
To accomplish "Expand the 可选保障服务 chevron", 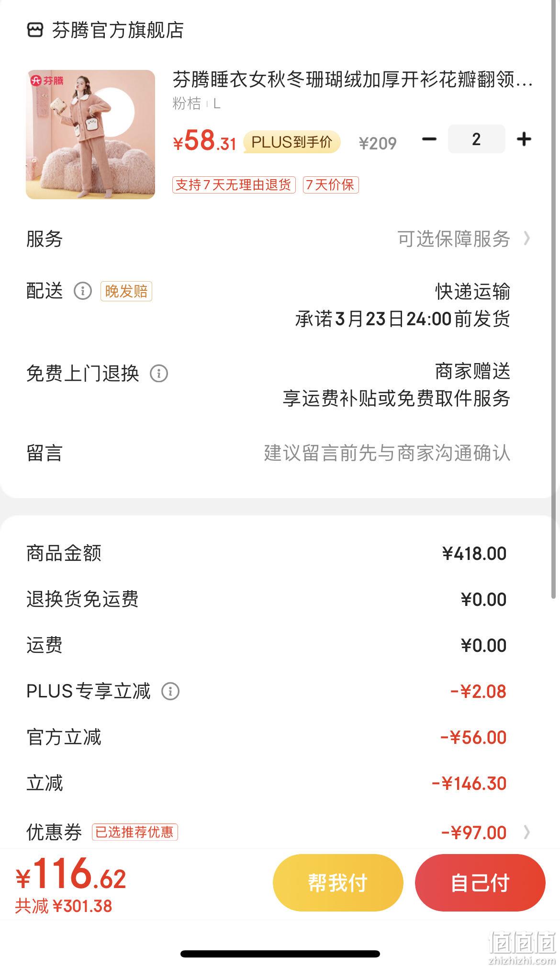I will [x=527, y=239].
